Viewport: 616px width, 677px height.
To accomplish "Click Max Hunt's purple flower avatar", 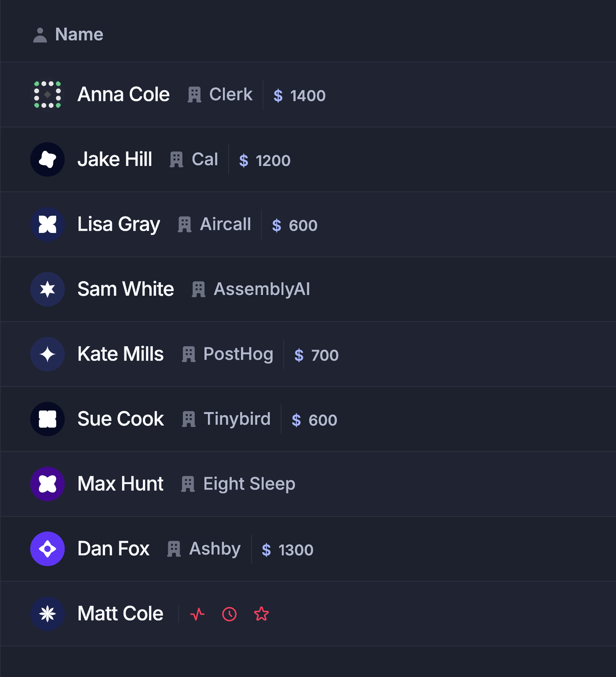I will [x=47, y=484].
